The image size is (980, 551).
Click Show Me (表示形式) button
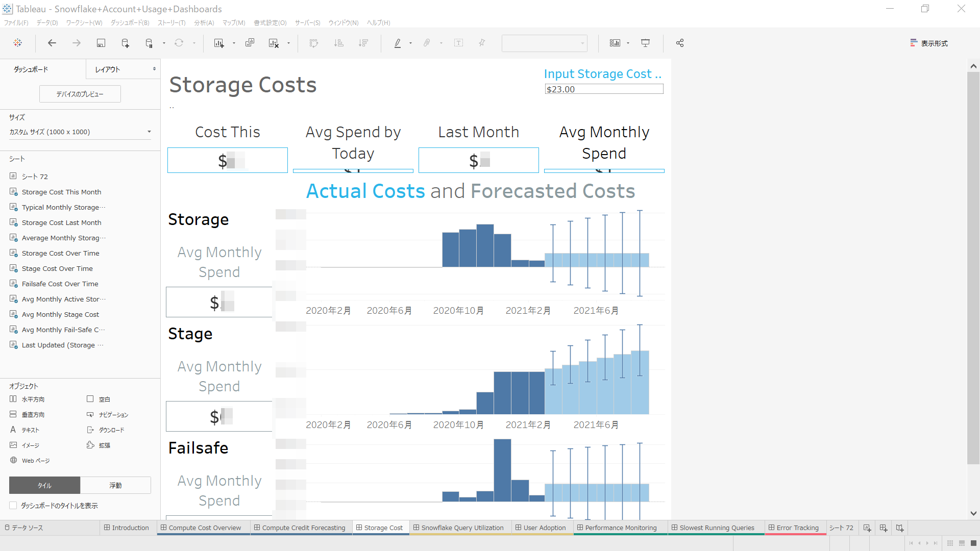click(929, 43)
